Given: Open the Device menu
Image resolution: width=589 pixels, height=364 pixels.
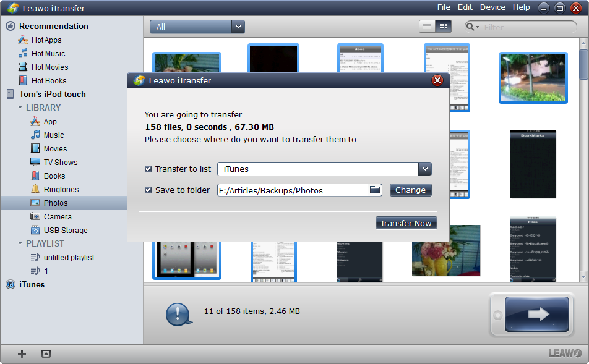Looking at the screenshot, I should pyautogui.click(x=492, y=7).
